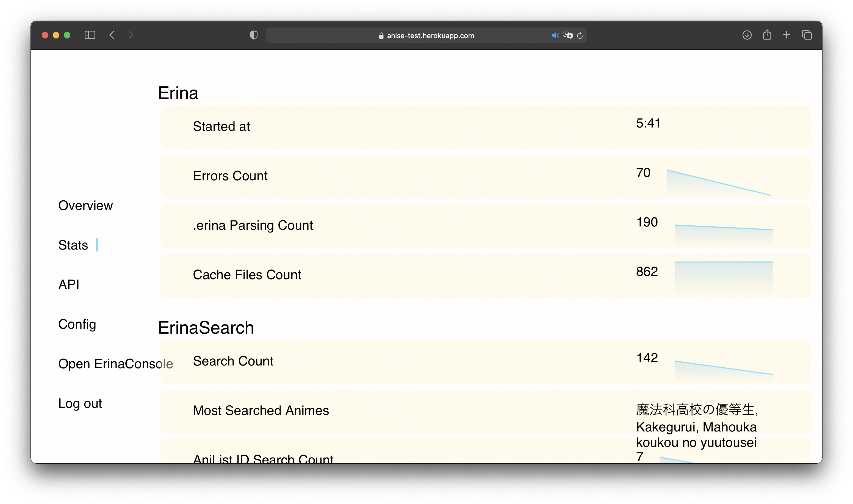Image resolution: width=853 pixels, height=504 pixels.
Task: Go to the Config page
Action: click(x=77, y=324)
